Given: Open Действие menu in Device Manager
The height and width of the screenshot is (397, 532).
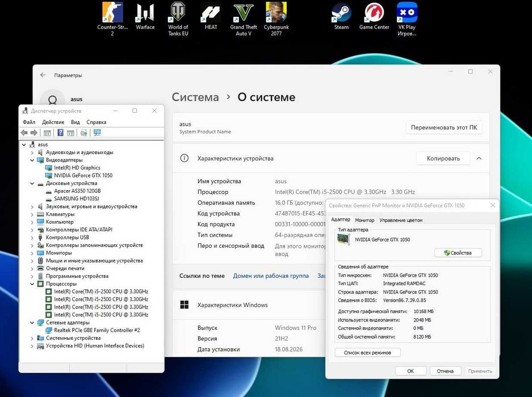Looking at the screenshot, I should coord(53,122).
